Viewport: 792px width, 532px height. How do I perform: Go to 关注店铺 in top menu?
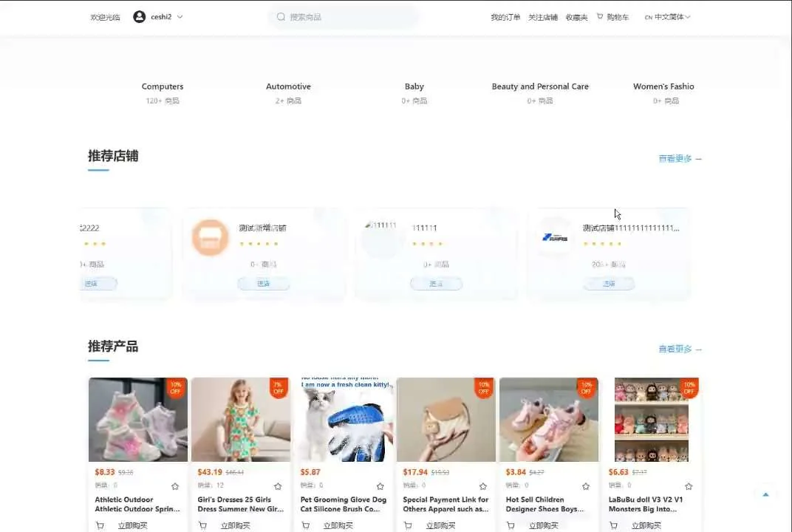coord(543,17)
